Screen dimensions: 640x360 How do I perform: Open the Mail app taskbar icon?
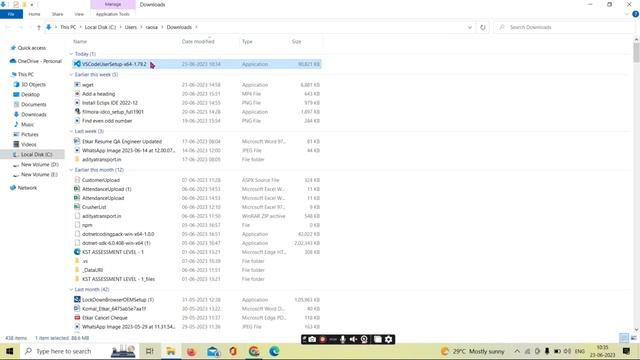coord(213,351)
